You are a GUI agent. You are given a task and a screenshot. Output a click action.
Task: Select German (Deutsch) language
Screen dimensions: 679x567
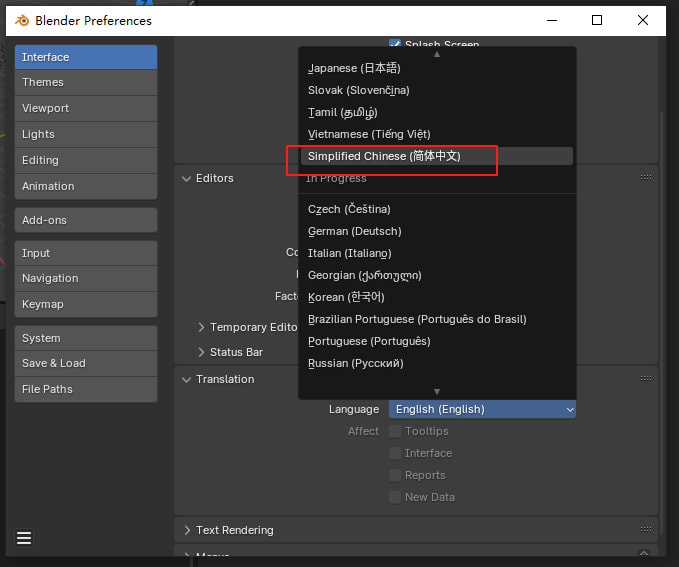437,231
